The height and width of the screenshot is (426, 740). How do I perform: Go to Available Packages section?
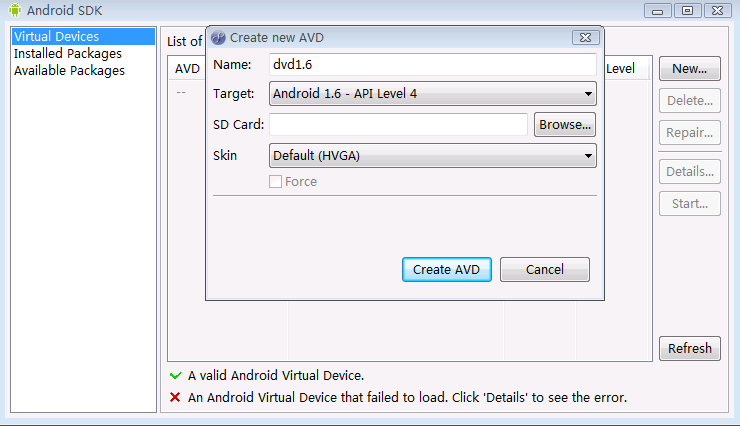[x=70, y=71]
